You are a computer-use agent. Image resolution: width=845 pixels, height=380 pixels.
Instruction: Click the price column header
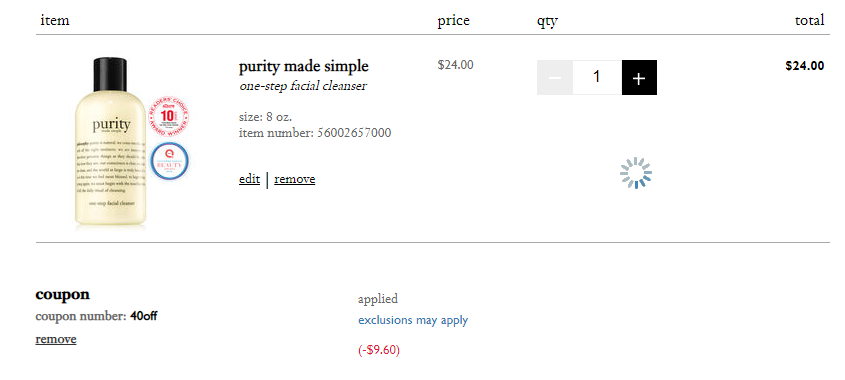453,21
